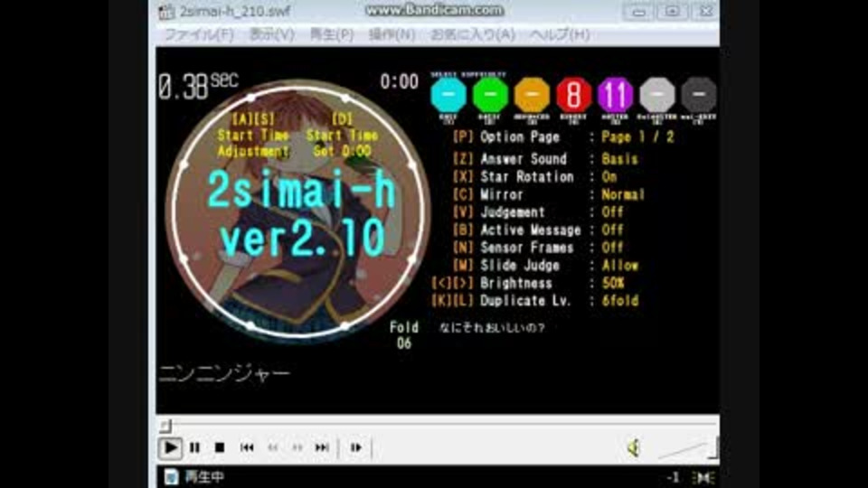868x488 pixels.
Task: Select the green Basic difficulty circle
Action: (490, 95)
